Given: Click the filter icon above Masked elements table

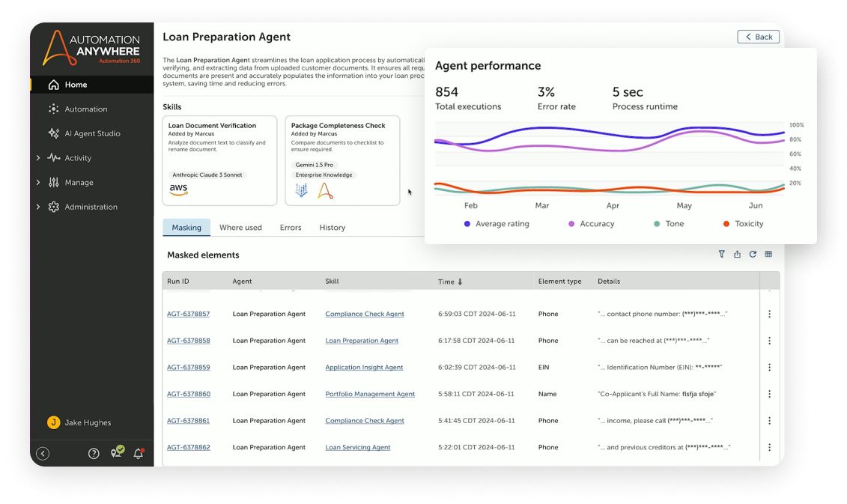Looking at the screenshot, I should click(721, 255).
